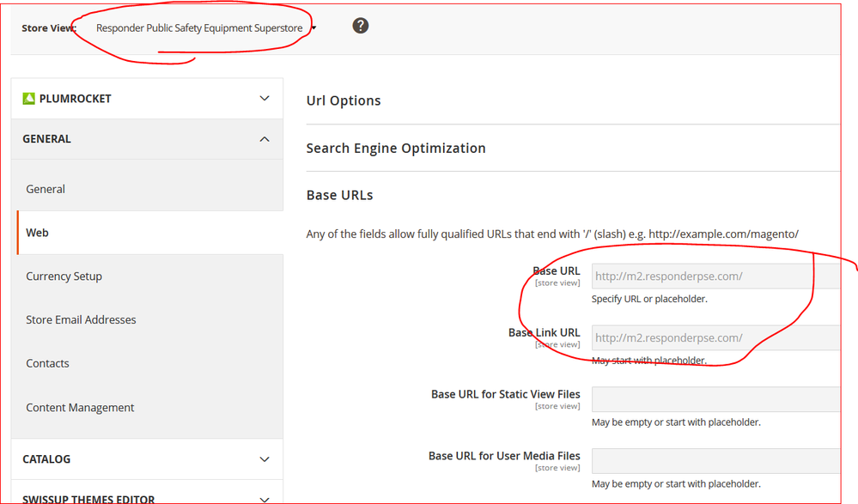The height and width of the screenshot is (504, 858).
Task: Click the 'Store View:' label
Action: (49, 28)
